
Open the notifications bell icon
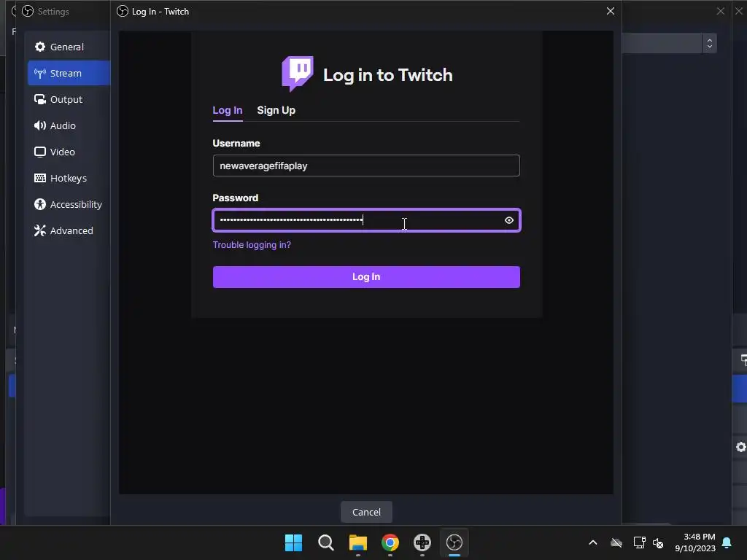click(727, 542)
